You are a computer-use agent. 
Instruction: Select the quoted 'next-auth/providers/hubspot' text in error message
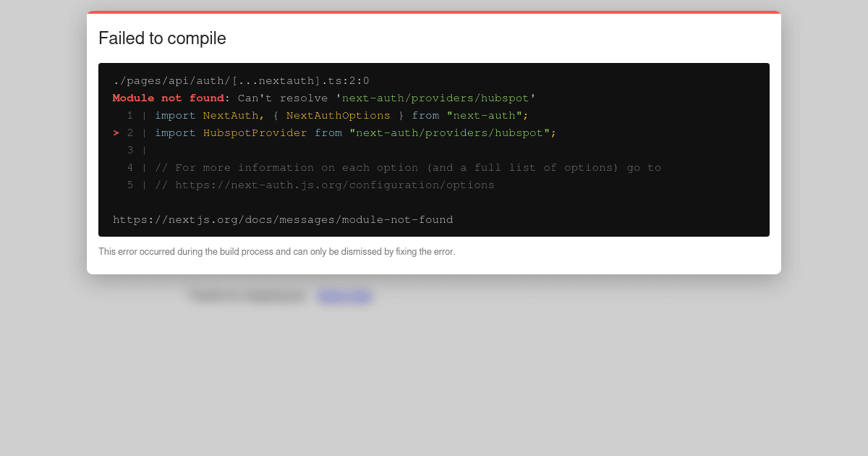pos(435,98)
